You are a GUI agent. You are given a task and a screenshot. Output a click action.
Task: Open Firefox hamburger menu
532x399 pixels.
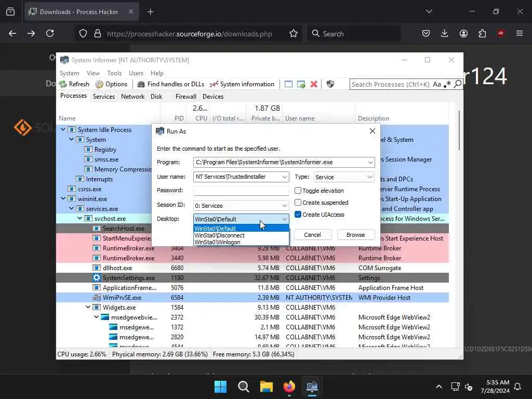[x=520, y=33]
